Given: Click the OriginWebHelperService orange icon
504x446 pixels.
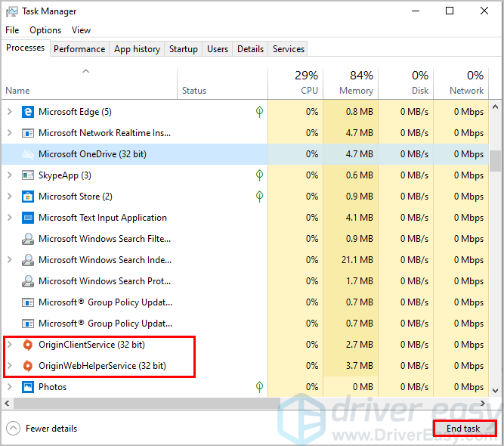Looking at the screenshot, I should tap(28, 366).
